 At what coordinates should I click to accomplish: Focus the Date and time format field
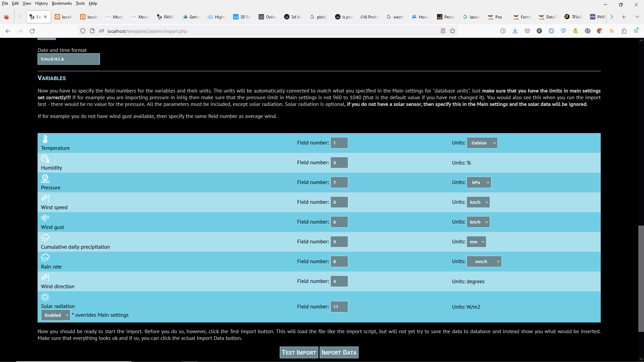click(69, 59)
